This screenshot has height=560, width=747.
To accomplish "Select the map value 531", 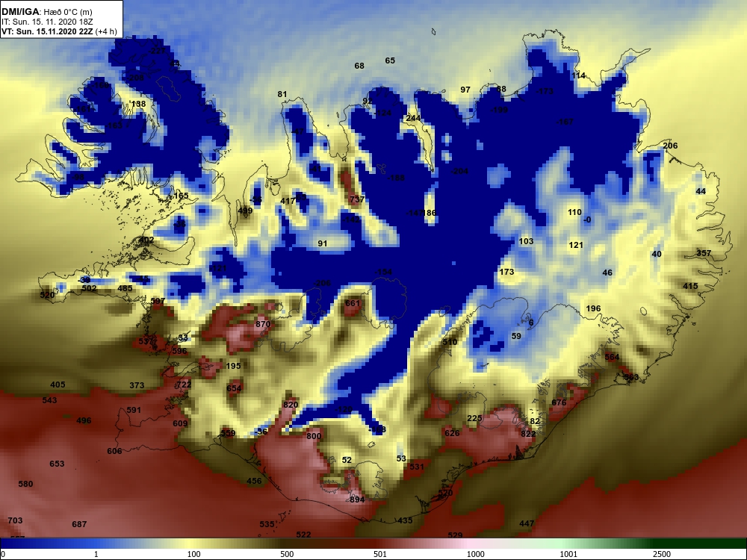I will 416,467.
